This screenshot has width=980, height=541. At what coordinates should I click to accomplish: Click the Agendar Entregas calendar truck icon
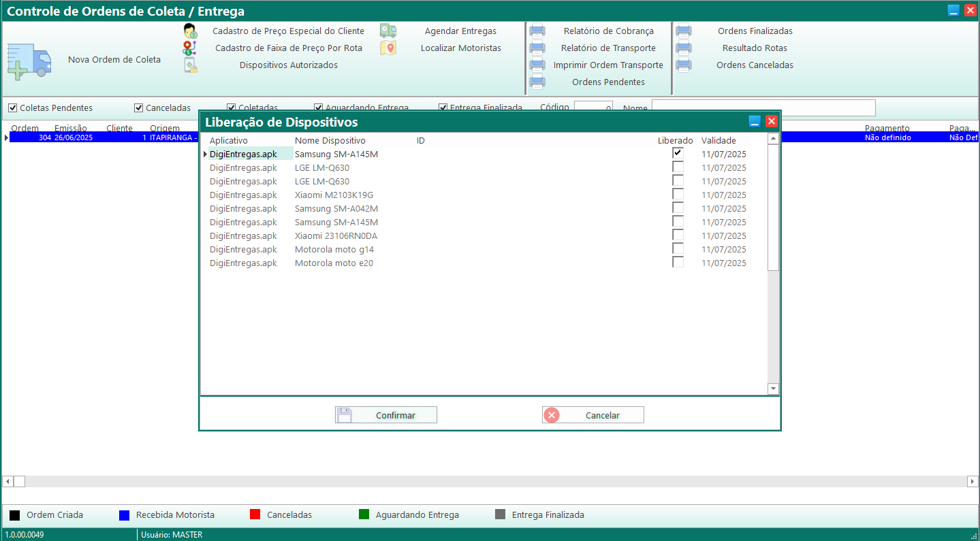[x=388, y=31]
